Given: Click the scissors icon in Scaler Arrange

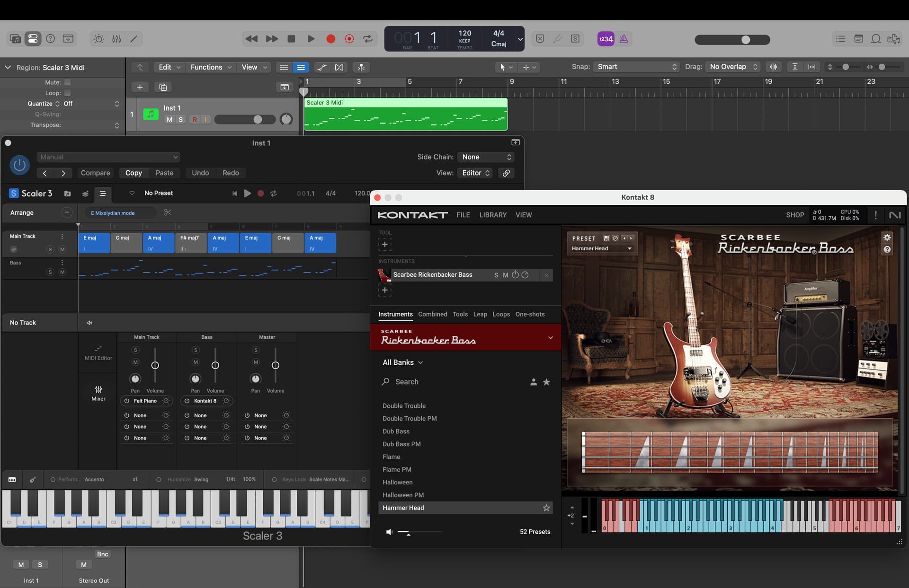Looking at the screenshot, I should [168, 212].
